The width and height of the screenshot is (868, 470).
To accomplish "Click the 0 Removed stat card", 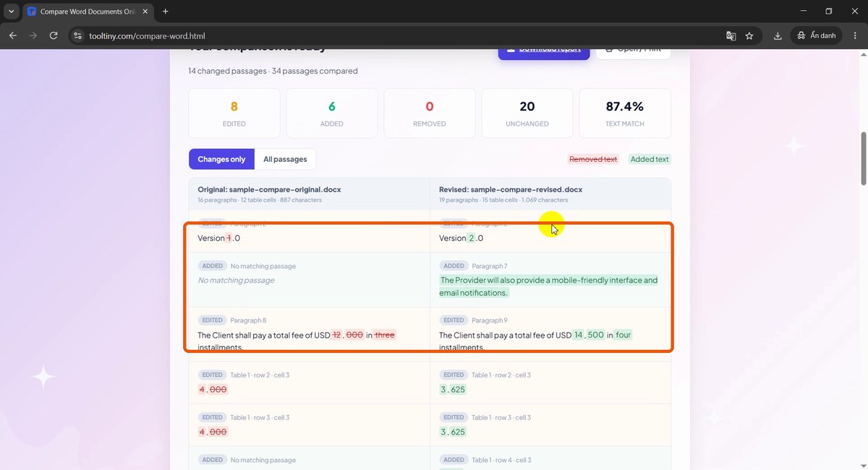I will tap(430, 113).
